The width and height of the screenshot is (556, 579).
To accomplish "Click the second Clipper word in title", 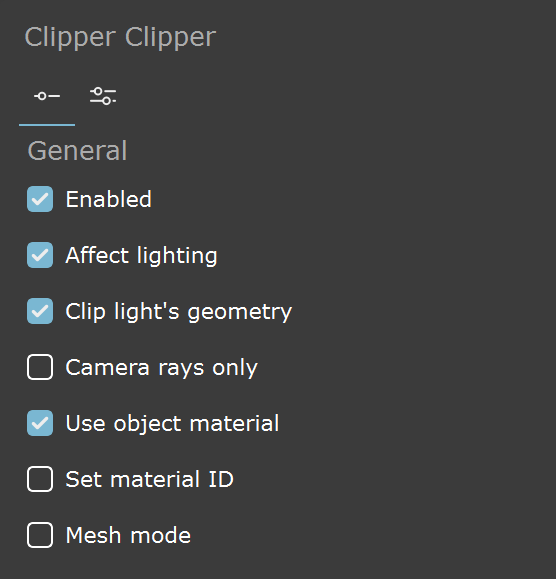I will point(171,38).
